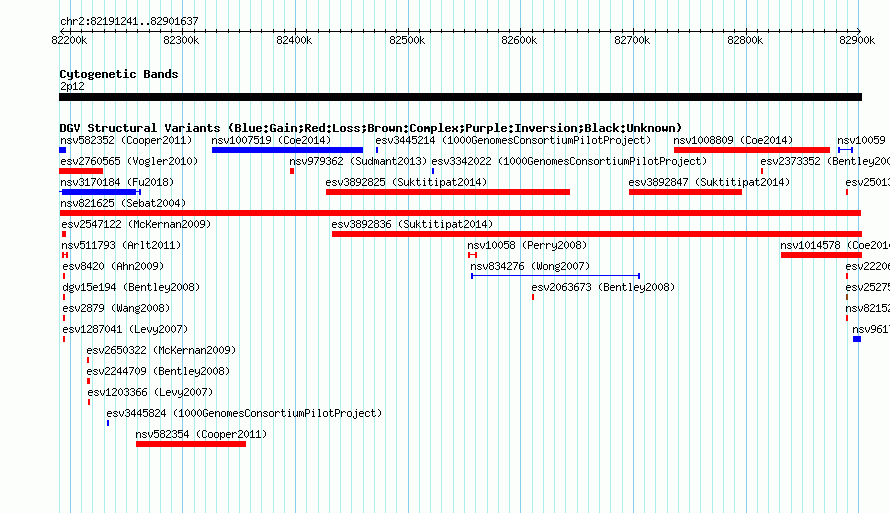Click the blue nsv3170184 gain bar
Screen dimensions: 890x513
(100, 192)
